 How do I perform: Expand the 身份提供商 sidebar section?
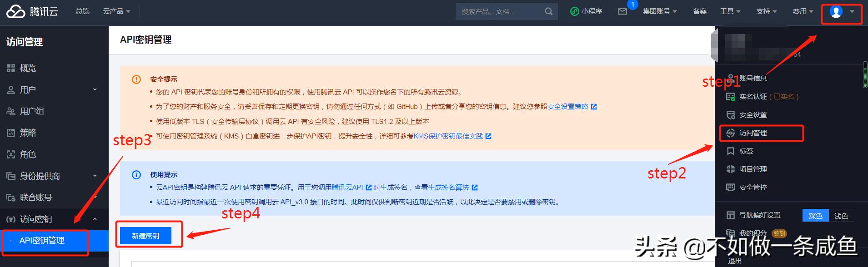pos(95,176)
